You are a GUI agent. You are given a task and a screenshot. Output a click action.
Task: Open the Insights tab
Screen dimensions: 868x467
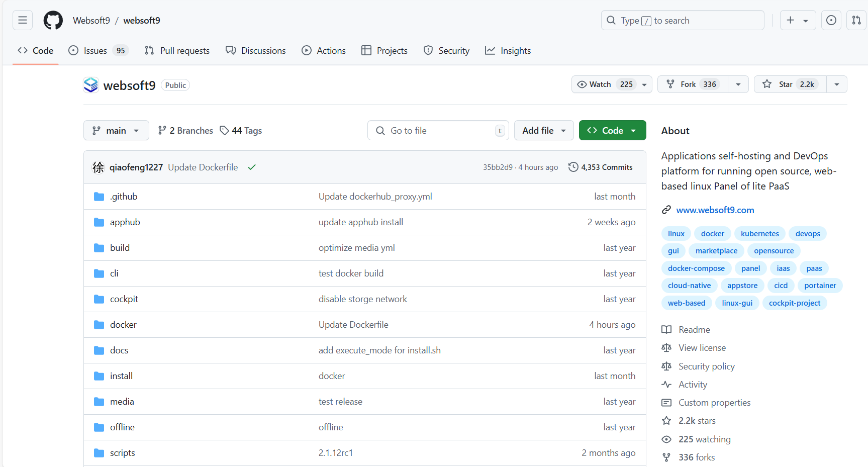(508, 51)
